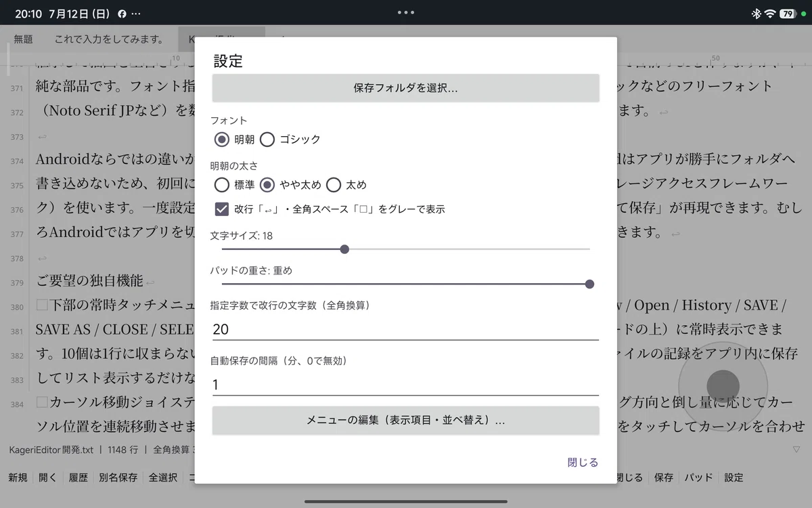Image resolution: width=812 pixels, height=508 pixels.
Task: Click 保存フォルダを選択… button
Action: (x=406, y=88)
